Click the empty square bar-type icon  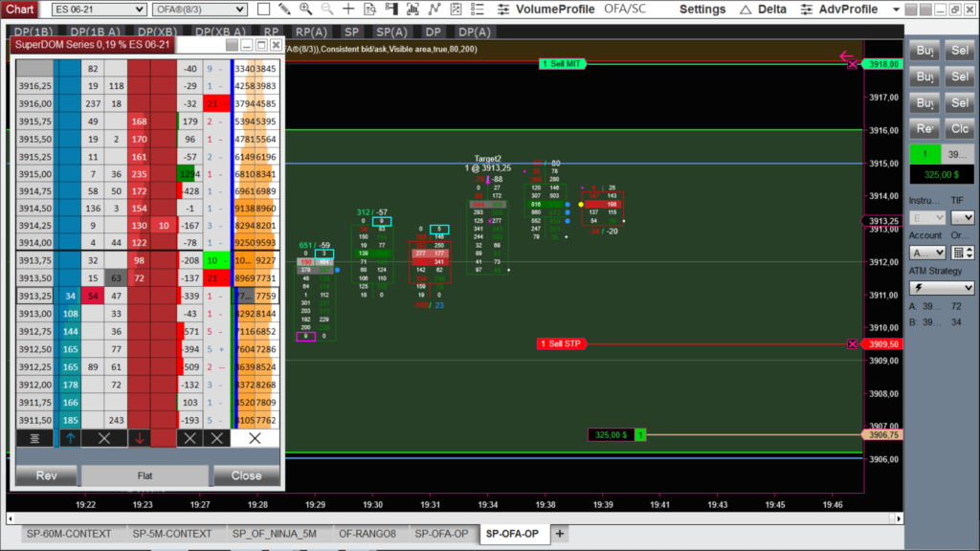(x=264, y=10)
